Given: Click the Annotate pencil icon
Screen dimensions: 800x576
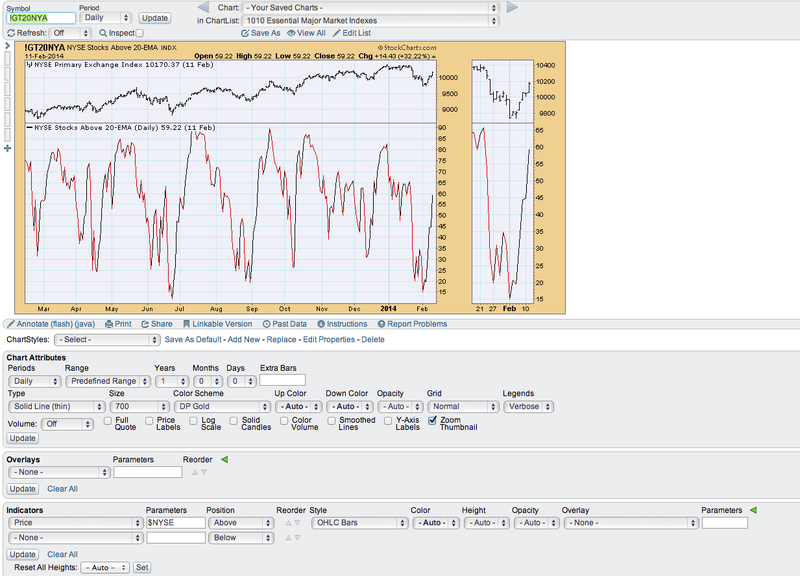Looking at the screenshot, I should [11, 324].
